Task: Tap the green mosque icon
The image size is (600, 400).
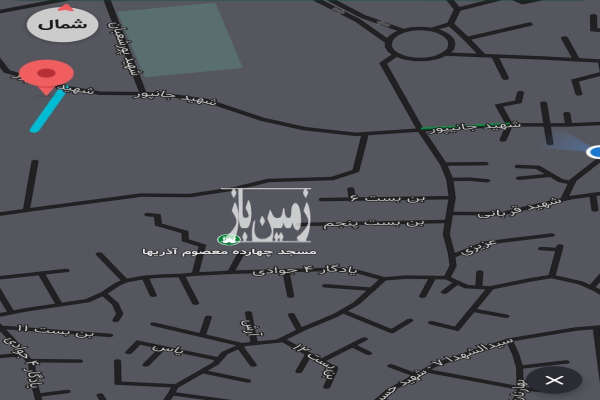Action: coord(227,239)
